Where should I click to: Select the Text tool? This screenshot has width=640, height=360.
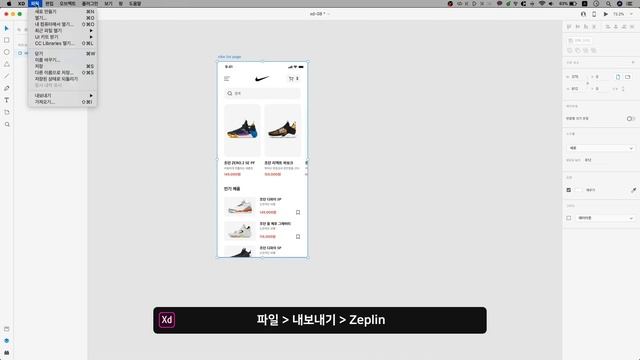pos(7,100)
